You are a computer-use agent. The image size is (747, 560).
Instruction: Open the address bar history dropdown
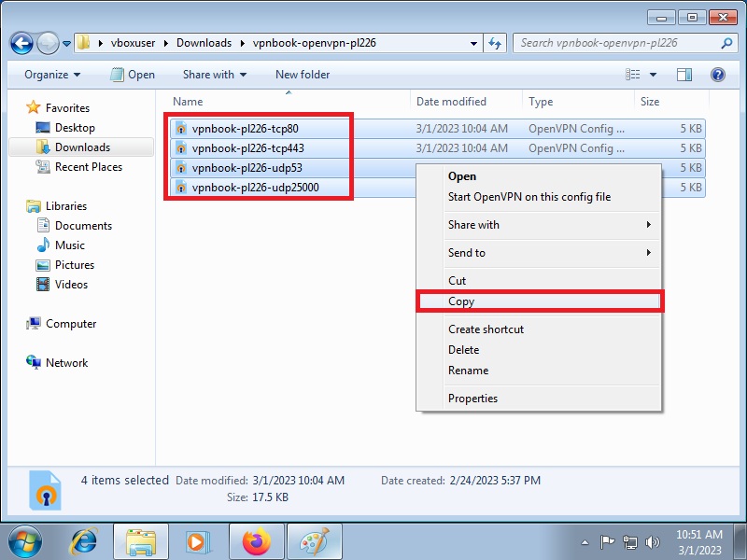(x=473, y=43)
